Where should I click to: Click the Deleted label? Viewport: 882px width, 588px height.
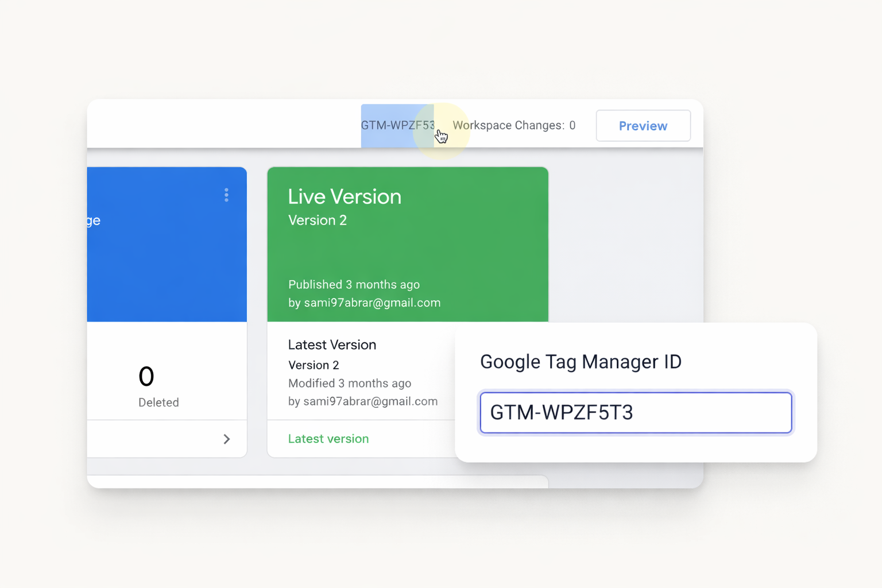tap(158, 403)
